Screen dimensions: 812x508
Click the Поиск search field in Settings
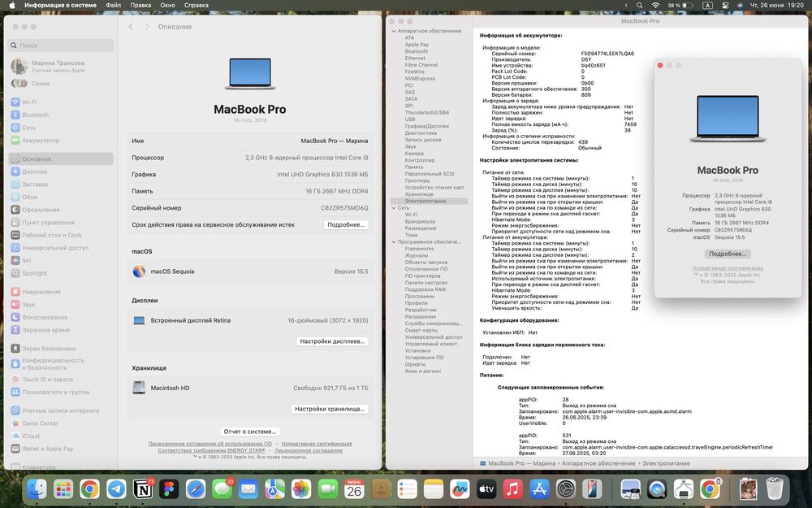tap(61, 46)
